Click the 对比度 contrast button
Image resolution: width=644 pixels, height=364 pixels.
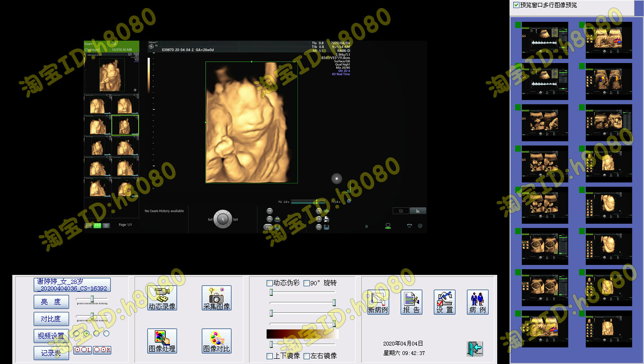[51, 319]
